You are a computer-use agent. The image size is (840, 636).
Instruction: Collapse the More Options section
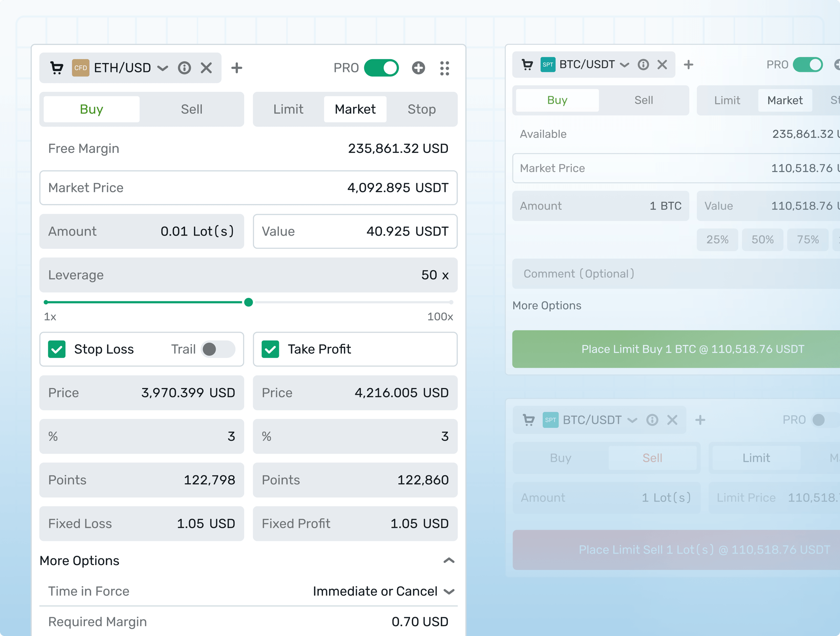(449, 560)
